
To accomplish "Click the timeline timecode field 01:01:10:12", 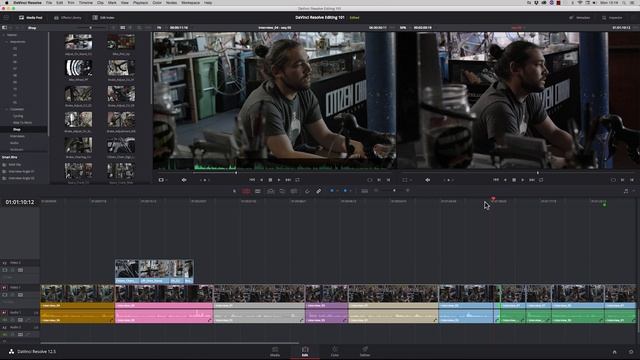I will pyautogui.click(x=20, y=202).
